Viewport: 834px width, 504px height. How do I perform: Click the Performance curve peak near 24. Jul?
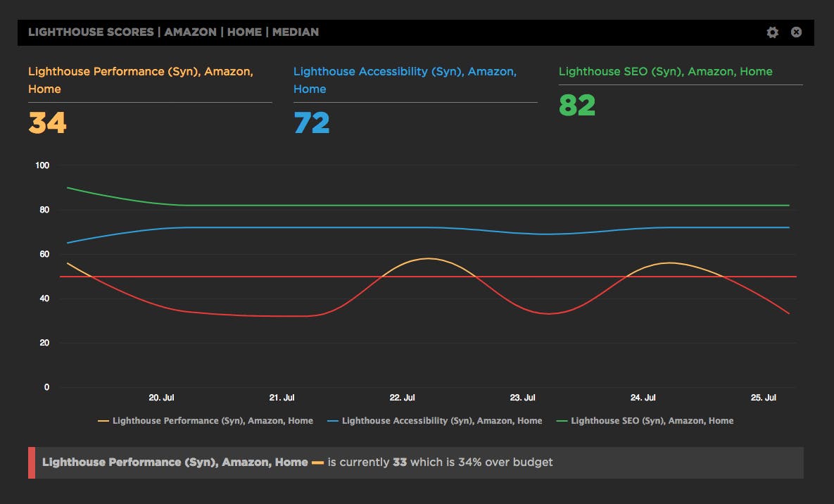[670, 263]
